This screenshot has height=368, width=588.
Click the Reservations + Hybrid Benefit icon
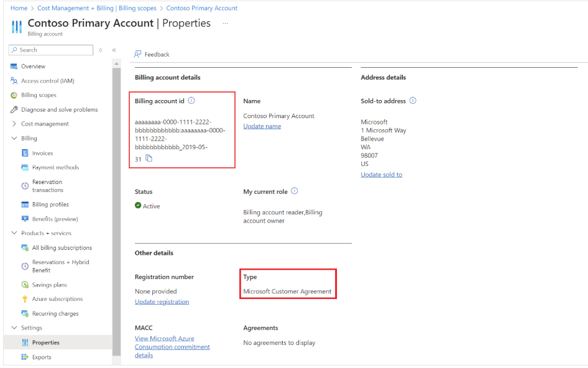coord(25,266)
